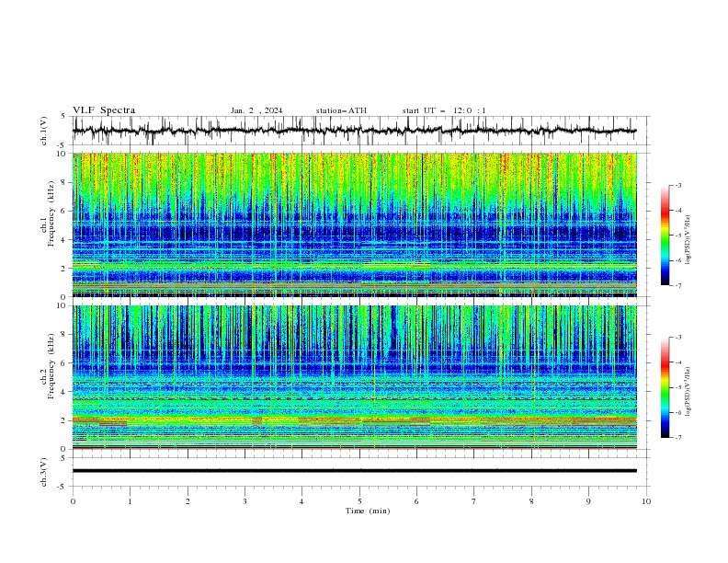
Task: Click time axis tick label '4'
Action: 301,501
